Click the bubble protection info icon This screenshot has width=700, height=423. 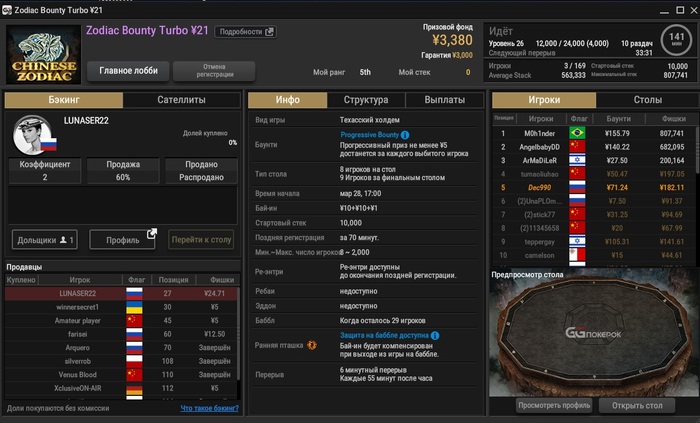(x=435, y=336)
